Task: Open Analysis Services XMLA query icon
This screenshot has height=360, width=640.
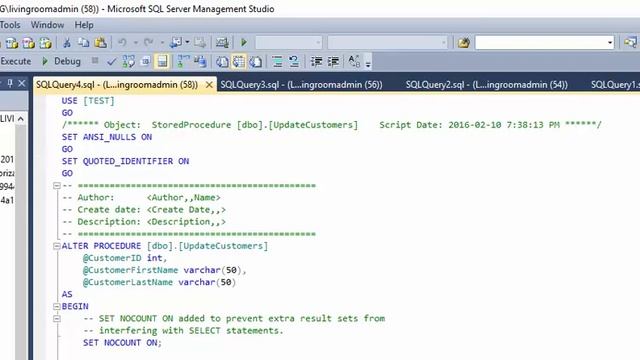Action: pyautogui.click(x=46, y=42)
